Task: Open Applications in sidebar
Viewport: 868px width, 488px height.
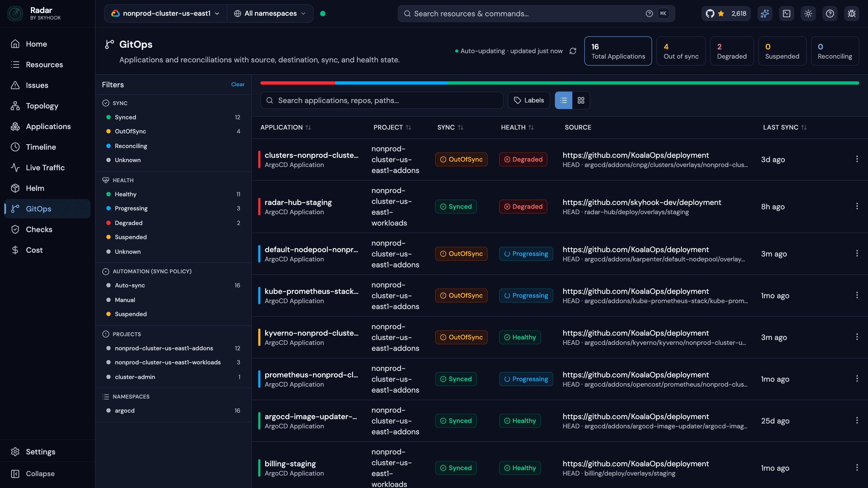Action: pyautogui.click(x=47, y=126)
